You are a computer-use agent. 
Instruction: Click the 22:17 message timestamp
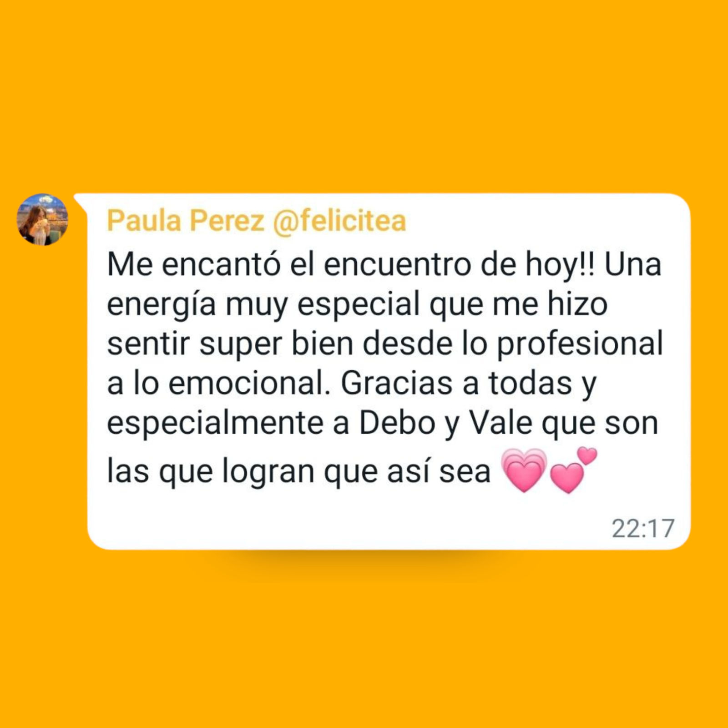click(643, 529)
